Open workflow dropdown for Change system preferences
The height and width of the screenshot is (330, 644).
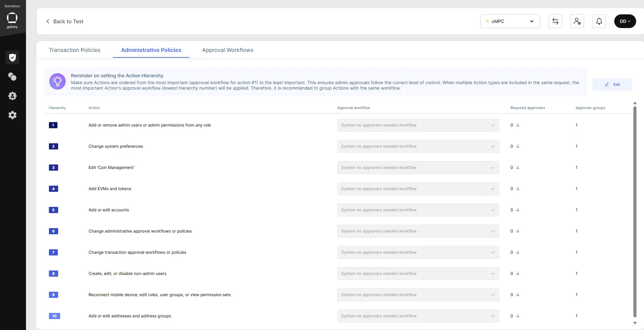(418, 146)
